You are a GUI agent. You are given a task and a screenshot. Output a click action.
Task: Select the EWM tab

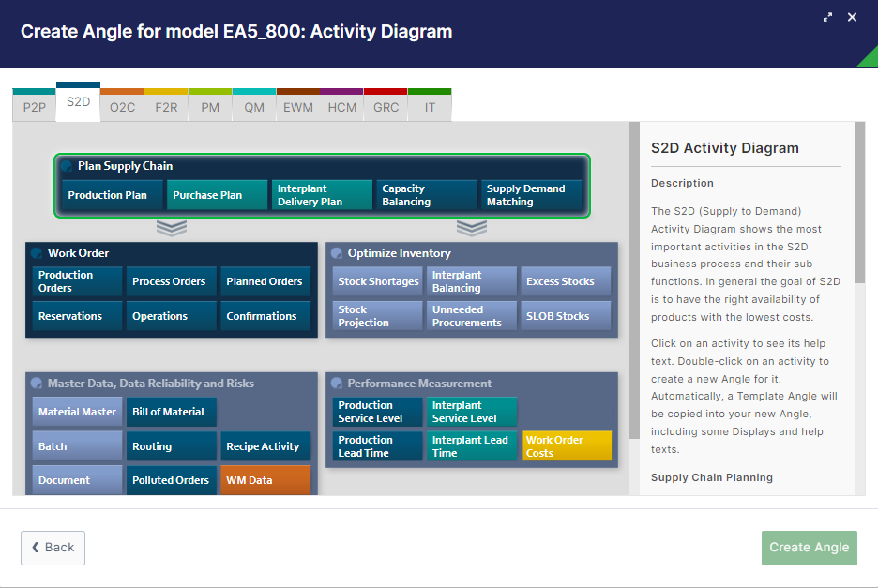tap(298, 107)
